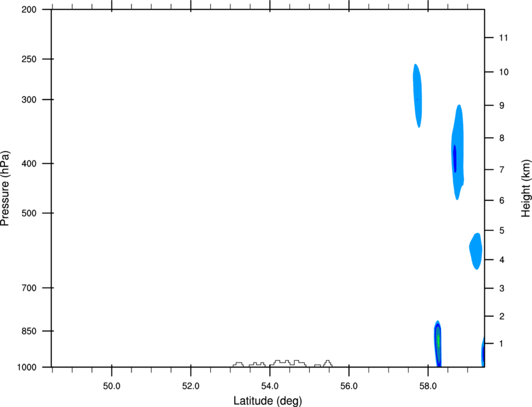532x407 pixels.
Task: Click the 4 km height label
Action: [502, 260]
